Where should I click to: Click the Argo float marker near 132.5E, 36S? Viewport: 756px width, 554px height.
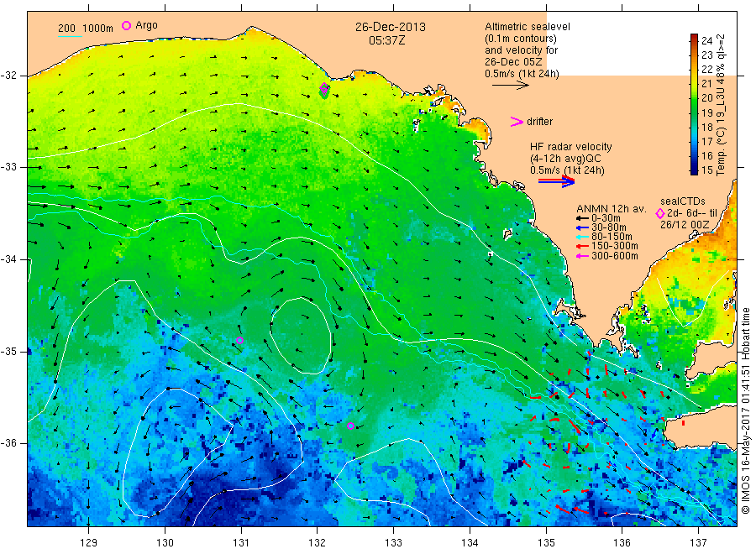point(350,426)
